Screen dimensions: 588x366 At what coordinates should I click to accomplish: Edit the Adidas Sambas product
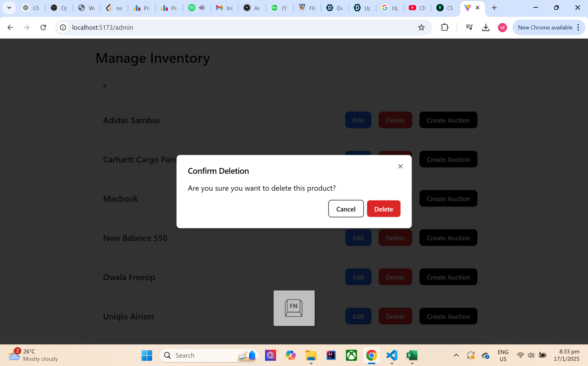pyautogui.click(x=358, y=120)
